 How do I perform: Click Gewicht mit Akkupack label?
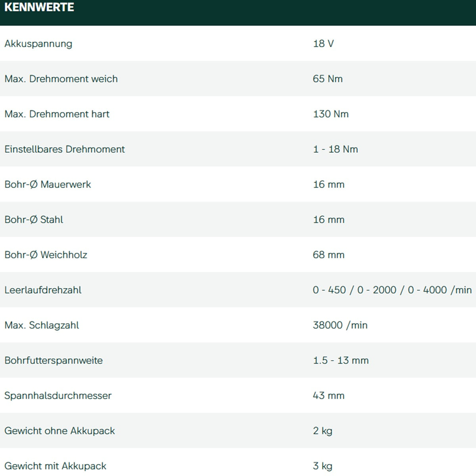55,466
